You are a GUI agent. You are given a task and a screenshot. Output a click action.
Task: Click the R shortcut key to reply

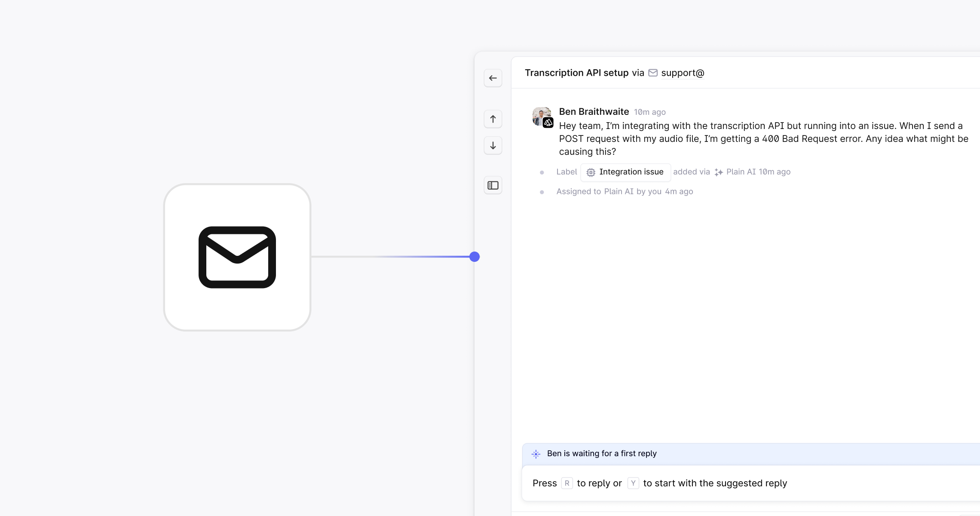567,483
